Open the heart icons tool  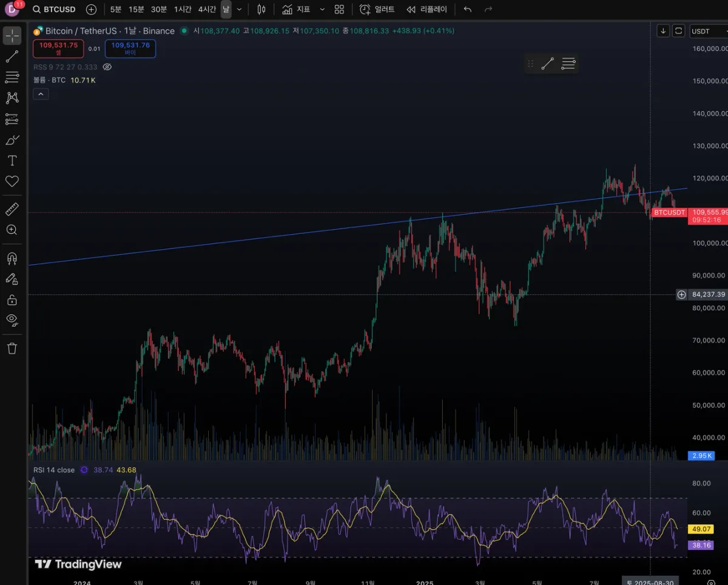[12, 181]
